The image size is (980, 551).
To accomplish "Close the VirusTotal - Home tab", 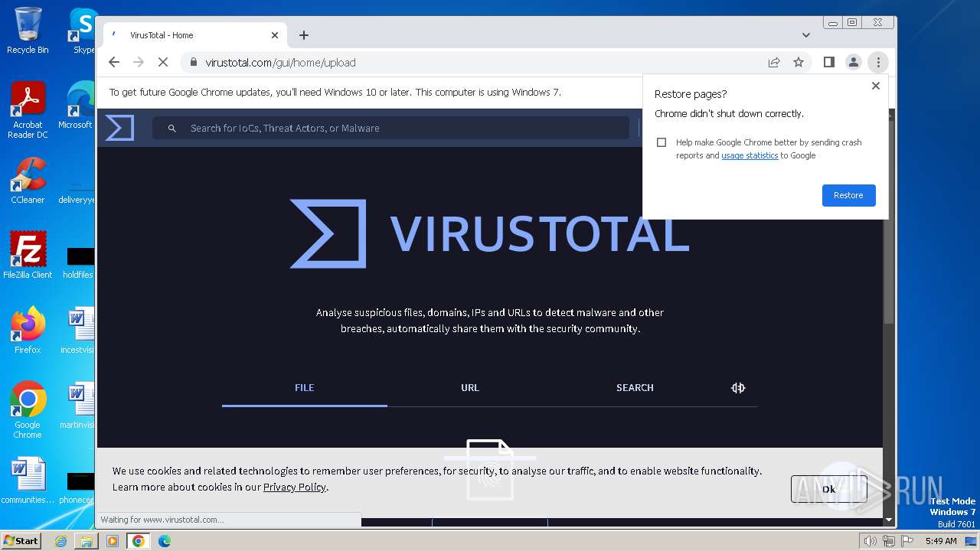I will pos(275,35).
